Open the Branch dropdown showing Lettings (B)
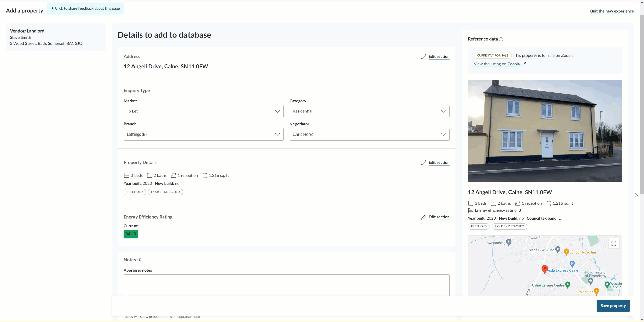The image size is (644, 322). 204,135
